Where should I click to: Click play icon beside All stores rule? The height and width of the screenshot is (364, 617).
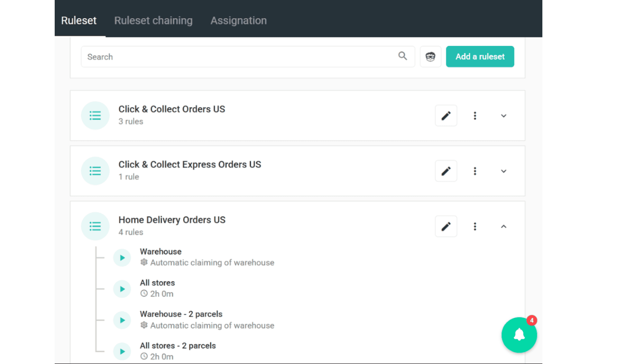coord(122,289)
